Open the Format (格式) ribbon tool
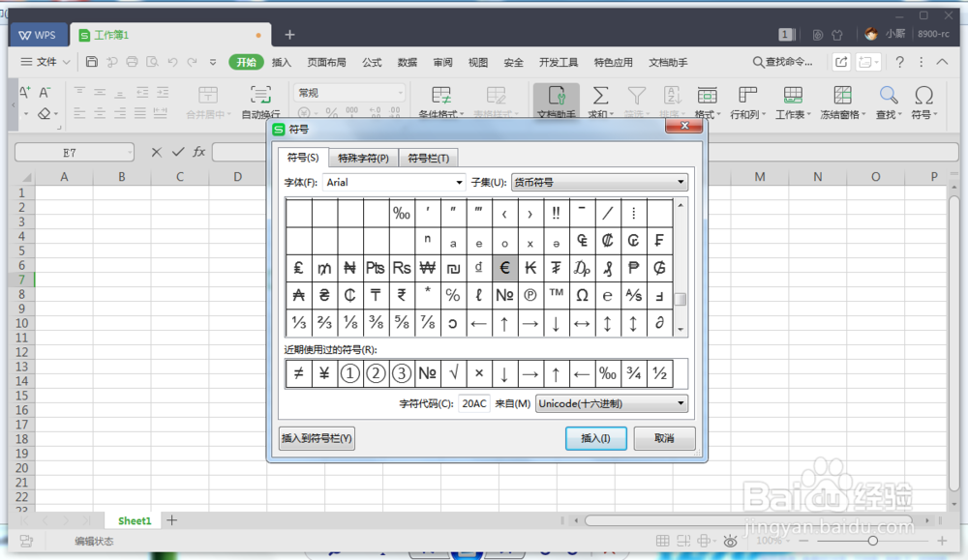The height and width of the screenshot is (560, 968). pyautogui.click(x=707, y=103)
